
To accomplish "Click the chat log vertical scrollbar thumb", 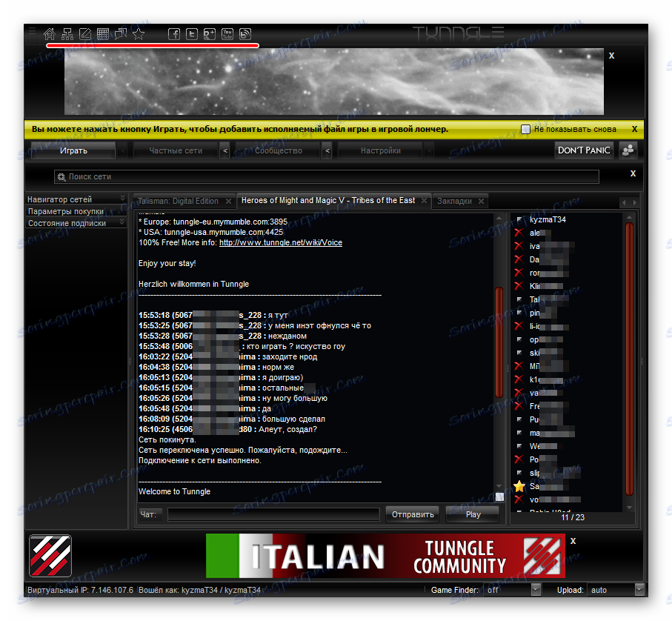I will (499, 342).
